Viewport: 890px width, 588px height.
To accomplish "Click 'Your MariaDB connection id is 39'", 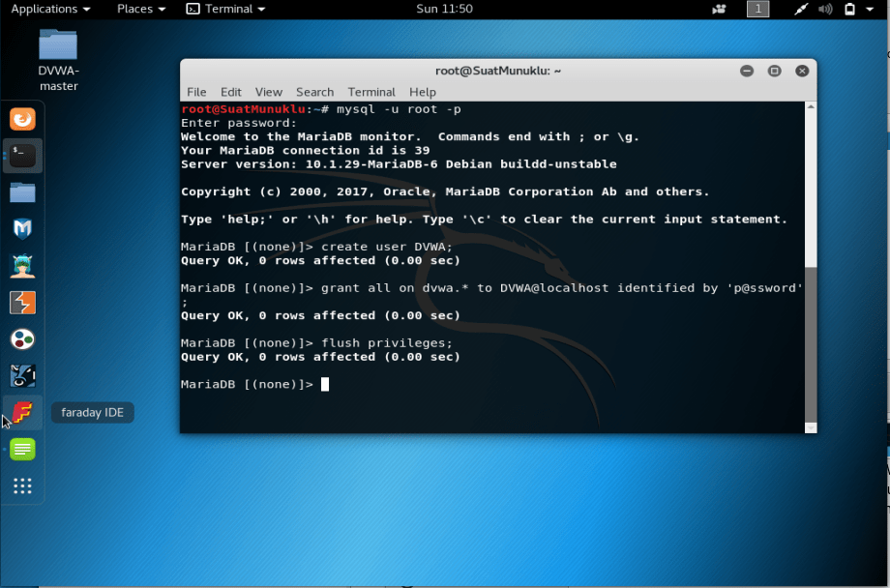I will click(306, 151).
